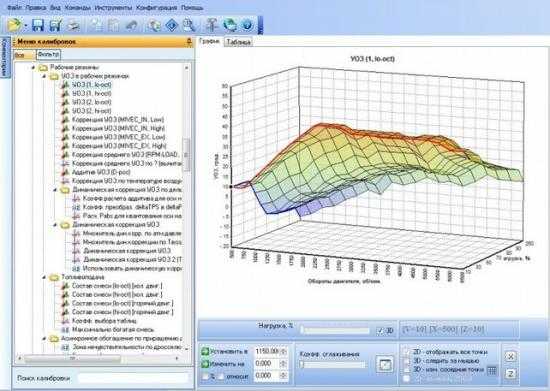Click the greyed paste clipboard toolbar icon
550x391 pixels.
click(113, 25)
